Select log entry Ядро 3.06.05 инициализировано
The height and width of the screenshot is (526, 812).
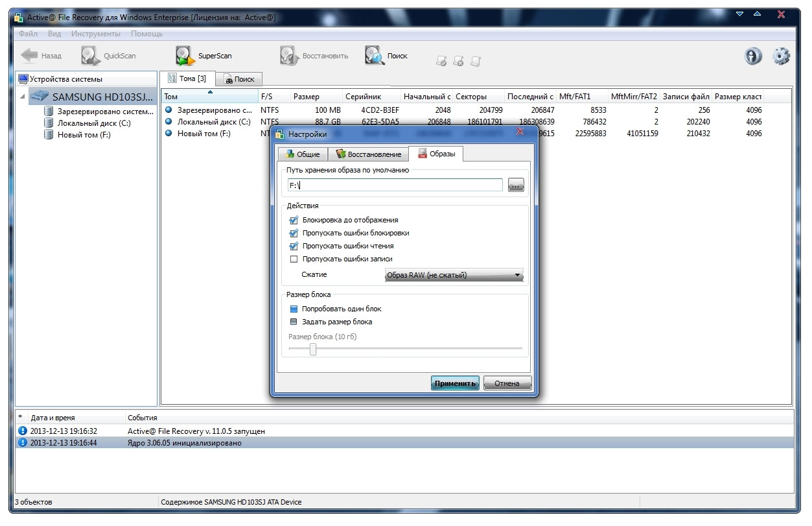point(404,443)
